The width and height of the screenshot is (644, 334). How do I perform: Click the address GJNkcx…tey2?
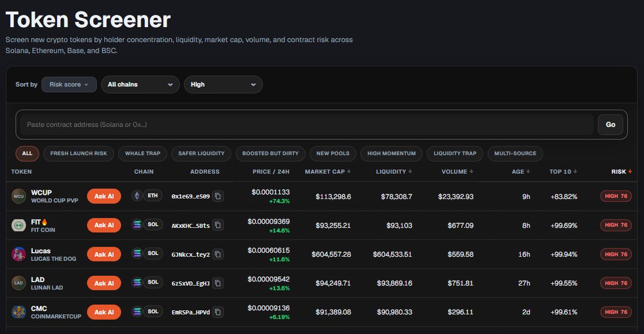pyautogui.click(x=191, y=254)
